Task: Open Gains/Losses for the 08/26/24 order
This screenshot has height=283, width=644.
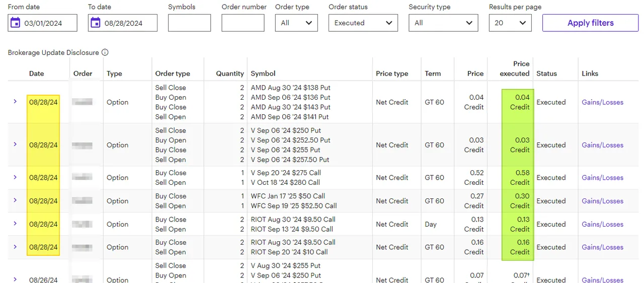Action: (x=602, y=279)
